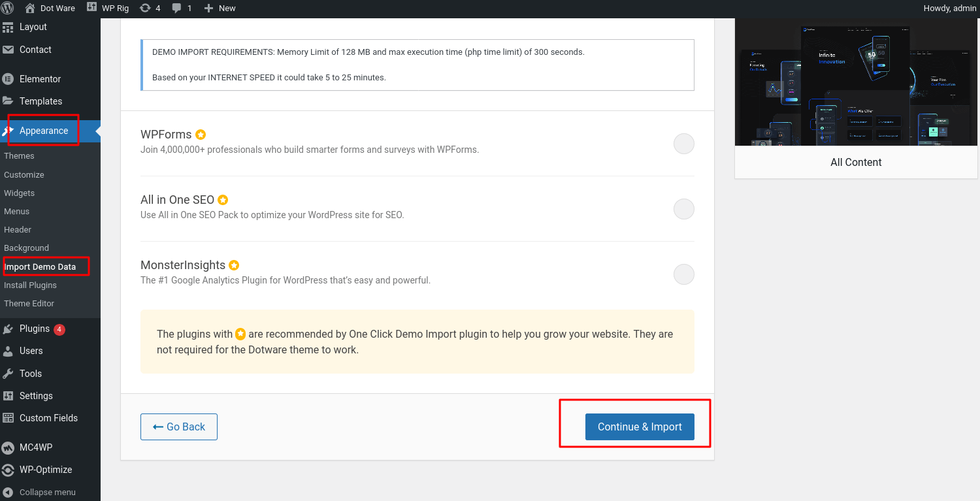Open the WordPress logo menu

8,8
